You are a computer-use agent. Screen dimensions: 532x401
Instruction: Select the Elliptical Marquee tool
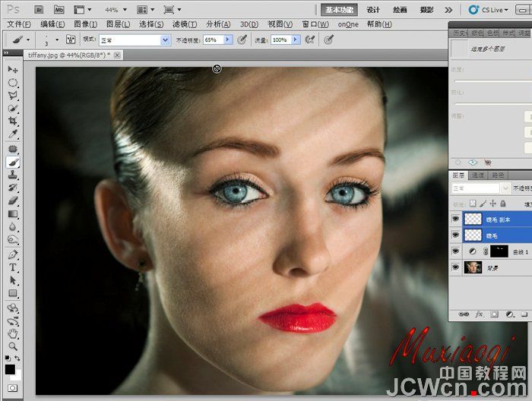pyautogui.click(x=13, y=82)
